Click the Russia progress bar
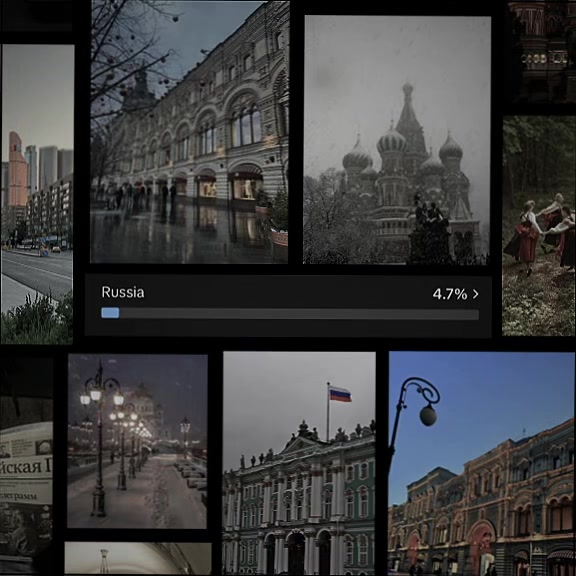This screenshot has height=576, width=576. [x=290, y=313]
